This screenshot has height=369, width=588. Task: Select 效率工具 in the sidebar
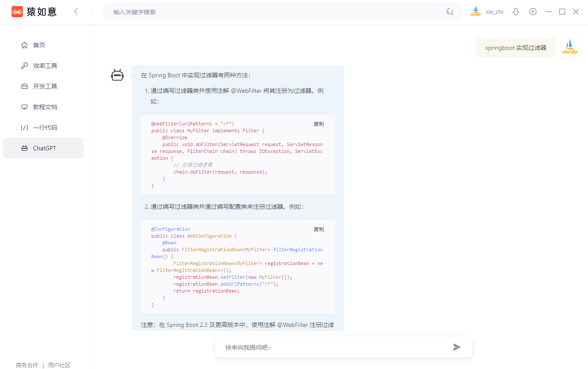pos(45,66)
